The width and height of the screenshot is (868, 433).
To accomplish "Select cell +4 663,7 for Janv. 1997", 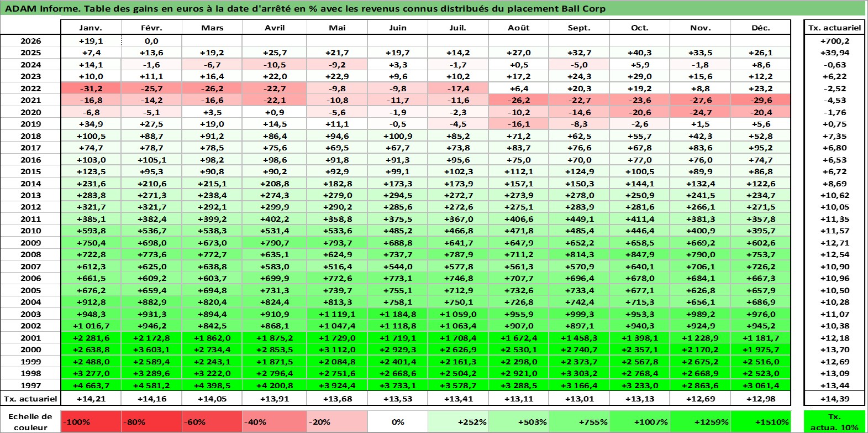I will pos(91,385).
